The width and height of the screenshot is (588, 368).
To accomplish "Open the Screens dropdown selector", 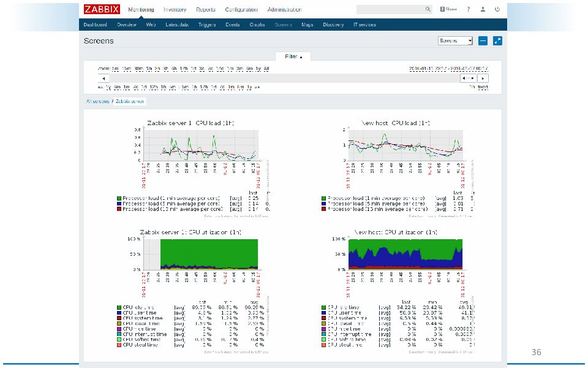I will click(x=455, y=40).
